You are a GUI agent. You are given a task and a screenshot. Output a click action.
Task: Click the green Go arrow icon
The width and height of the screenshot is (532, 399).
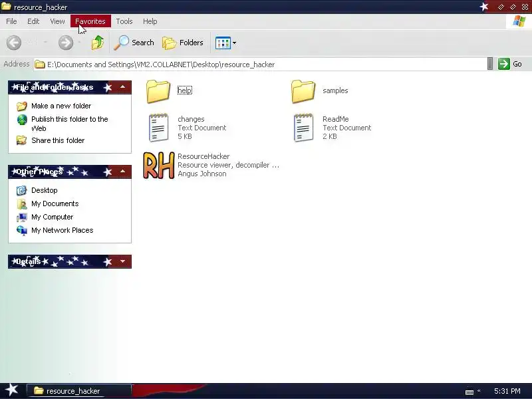504,64
